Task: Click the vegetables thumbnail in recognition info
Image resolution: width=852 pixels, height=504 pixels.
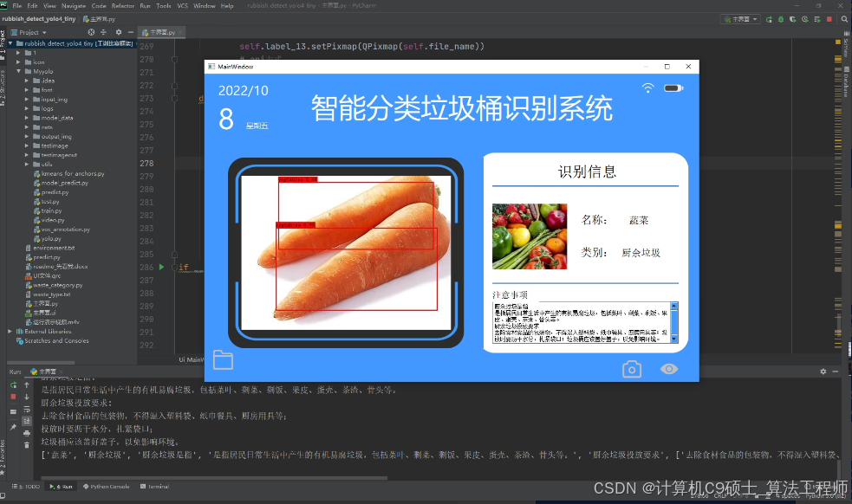Action: click(530, 236)
